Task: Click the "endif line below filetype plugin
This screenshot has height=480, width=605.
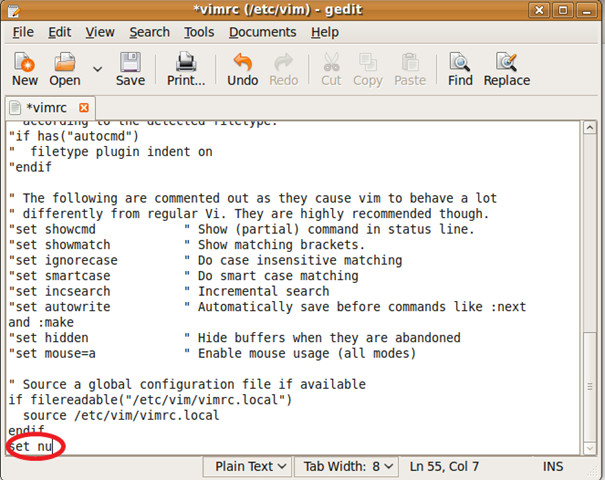Action: coord(30,167)
